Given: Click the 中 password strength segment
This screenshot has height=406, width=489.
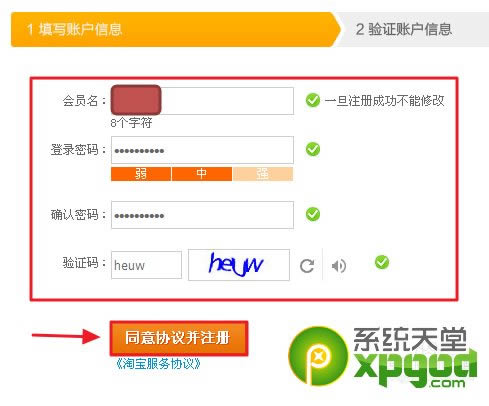Looking at the screenshot, I should click(x=202, y=174).
